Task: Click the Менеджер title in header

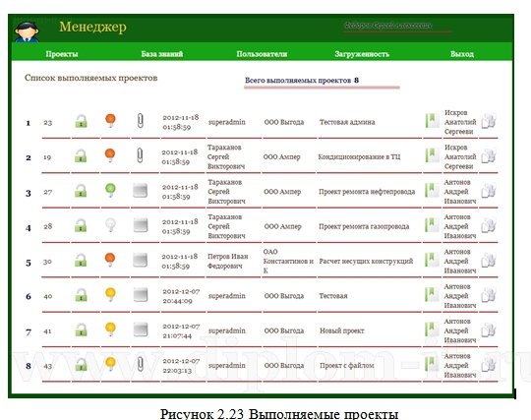Action: pyautogui.click(x=92, y=27)
